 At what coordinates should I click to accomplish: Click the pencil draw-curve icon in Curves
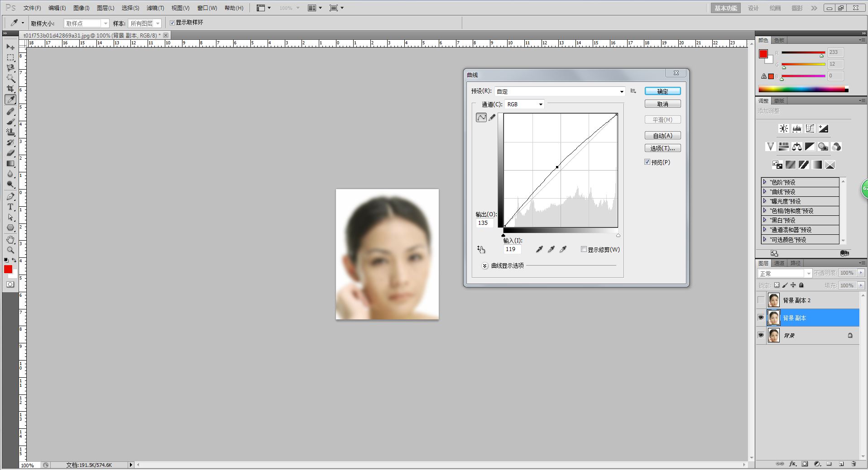pos(492,118)
